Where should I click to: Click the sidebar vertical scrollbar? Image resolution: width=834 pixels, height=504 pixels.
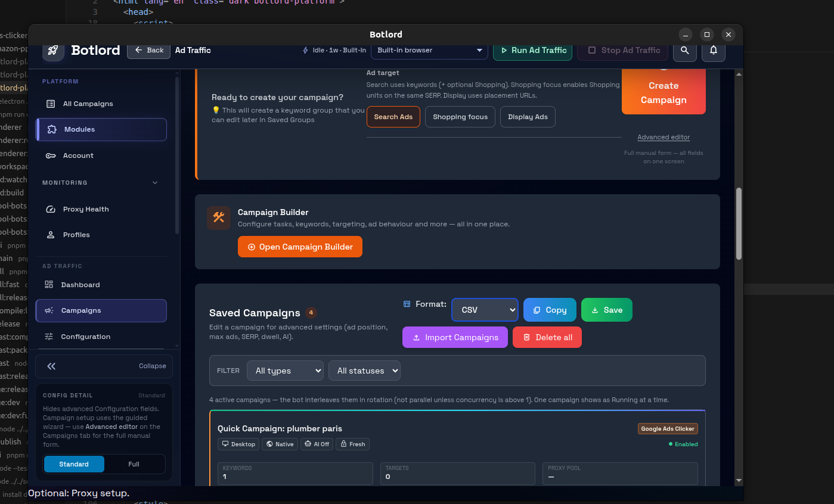tap(176, 155)
